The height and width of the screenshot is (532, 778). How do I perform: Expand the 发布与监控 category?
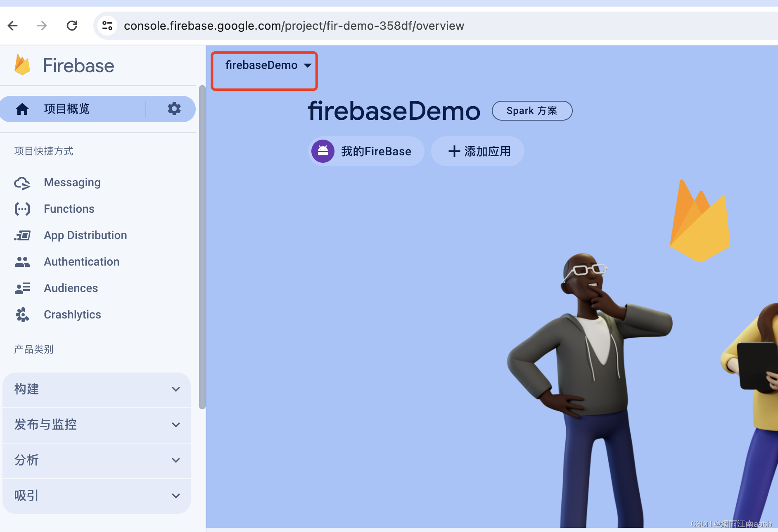(x=97, y=425)
